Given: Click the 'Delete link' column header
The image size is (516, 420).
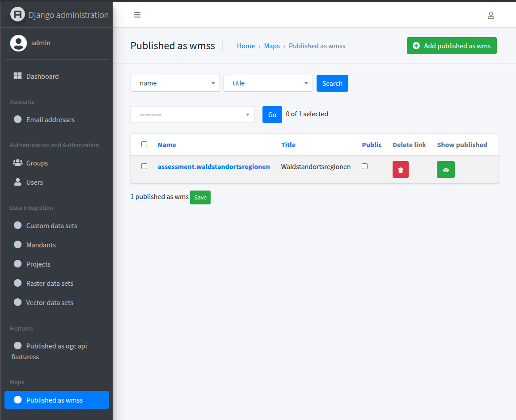Looking at the screenshot, I should 409,145.
